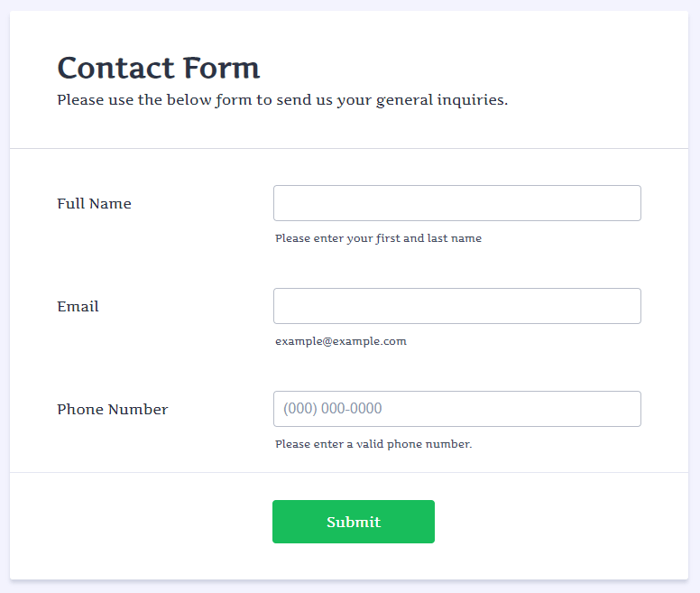
Task: Click the word Contact in the title
Action: [x=115, y=68]
